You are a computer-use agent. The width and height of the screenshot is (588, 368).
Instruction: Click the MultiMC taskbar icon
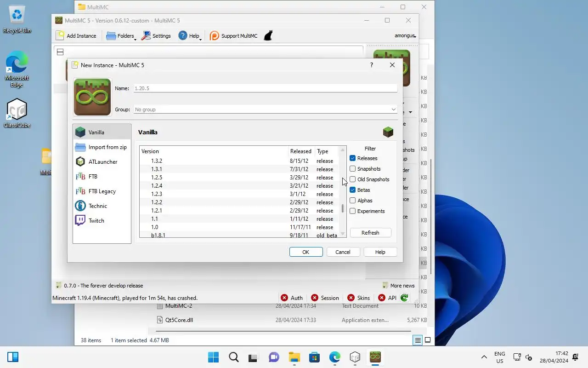coord(375,357)
